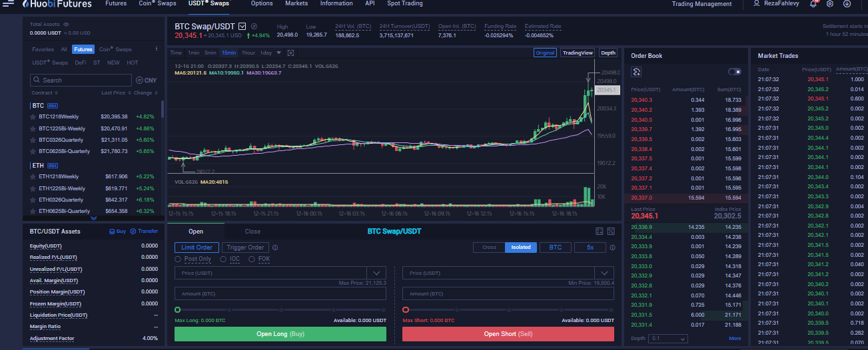This screenshot has height=350, width=868.
Task: Star ETH1225Bi-Weekly as favorite
Action: pyautogui.click(x=33, y=188)
